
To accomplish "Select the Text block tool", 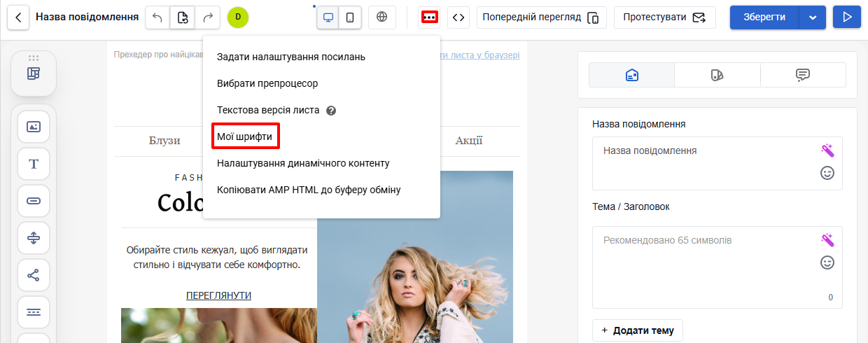I will click(x=34, y=164).
